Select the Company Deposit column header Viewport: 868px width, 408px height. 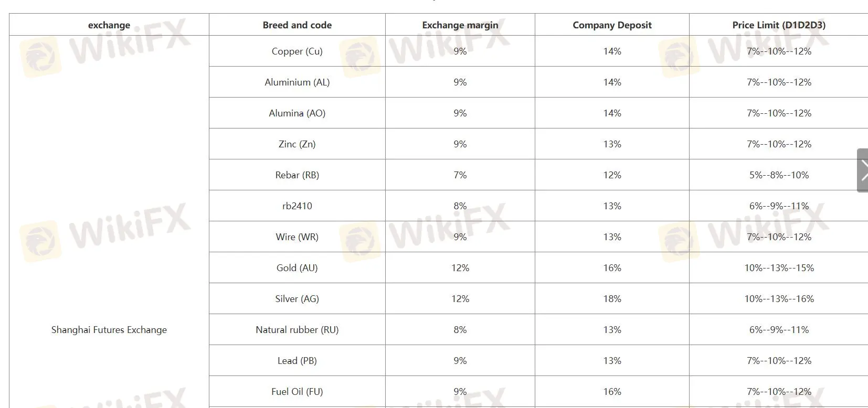[612, 25]
